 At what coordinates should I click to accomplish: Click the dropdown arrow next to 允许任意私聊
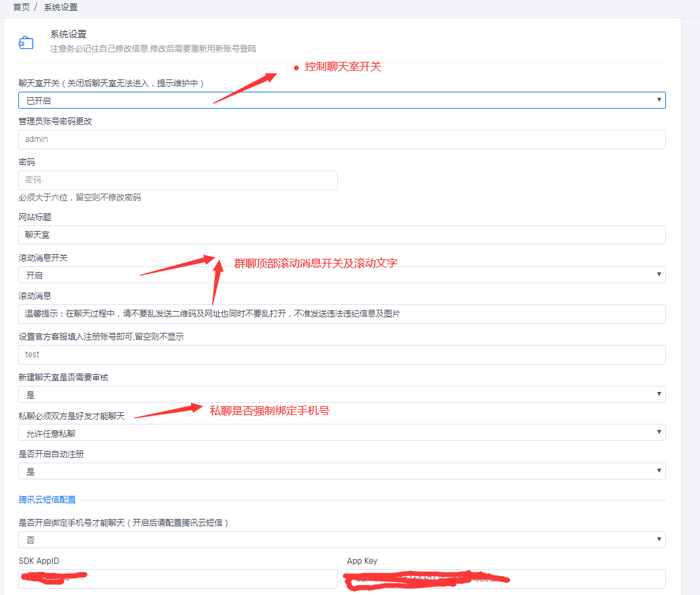[658, 432]
